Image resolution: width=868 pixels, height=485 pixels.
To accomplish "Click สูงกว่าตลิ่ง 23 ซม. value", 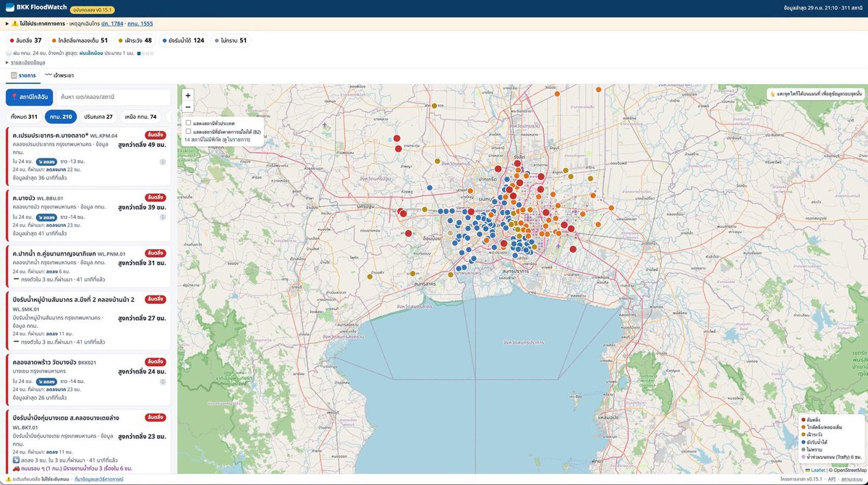I will point(142,436).
